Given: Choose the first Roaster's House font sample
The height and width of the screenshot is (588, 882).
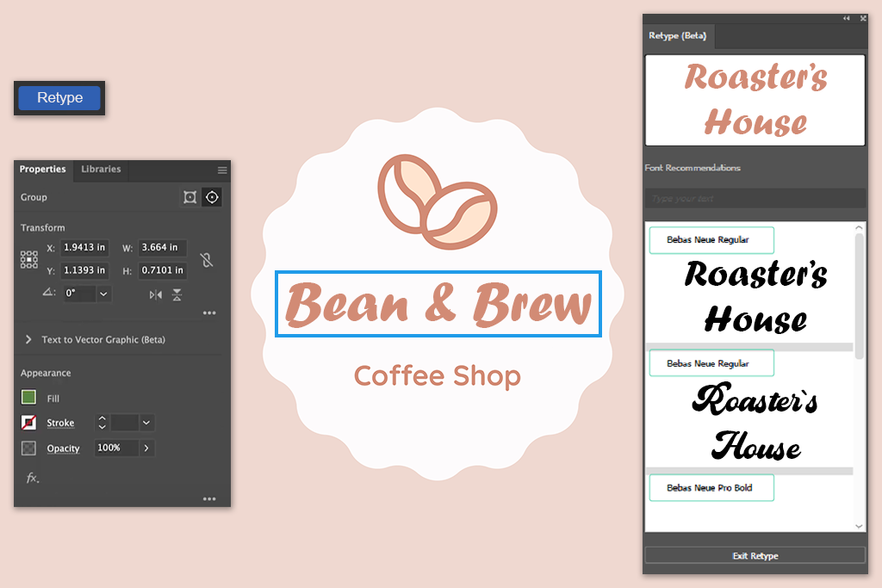Looking at the screenshot, I should point(755,297).
